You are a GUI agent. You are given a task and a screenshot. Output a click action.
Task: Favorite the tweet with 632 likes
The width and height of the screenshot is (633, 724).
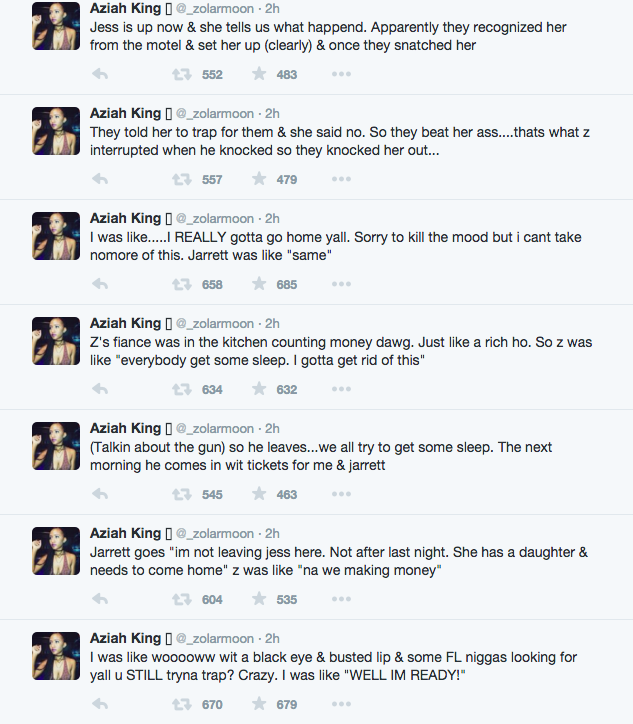[x=259, y=389]
